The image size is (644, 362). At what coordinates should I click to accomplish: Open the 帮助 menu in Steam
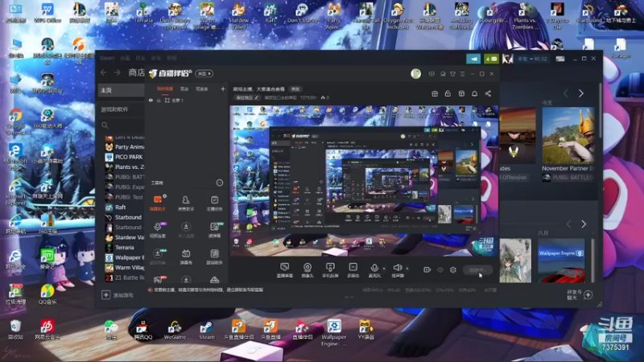click(x=171, y=58)
